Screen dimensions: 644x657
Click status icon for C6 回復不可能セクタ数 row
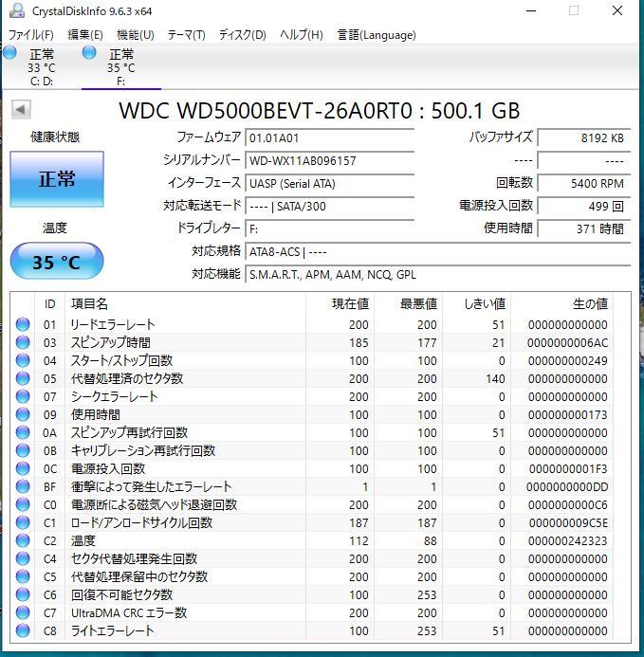tap(23, 594)
